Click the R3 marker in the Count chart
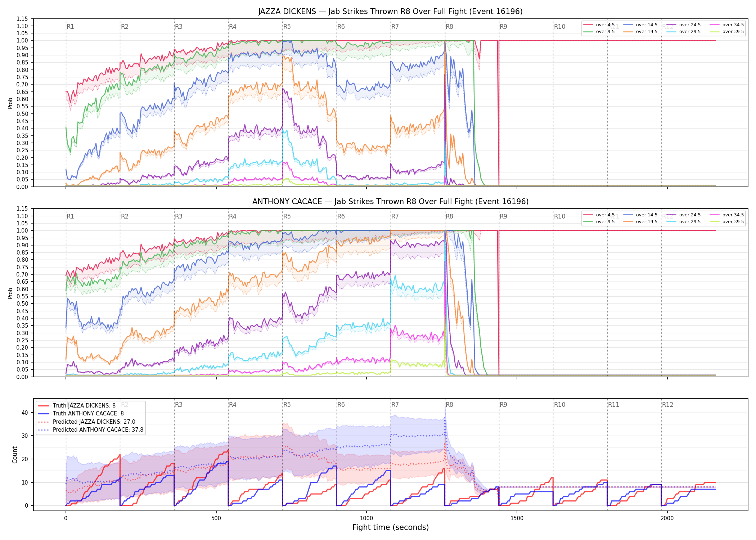756x540 pixels. coord(179,405)
